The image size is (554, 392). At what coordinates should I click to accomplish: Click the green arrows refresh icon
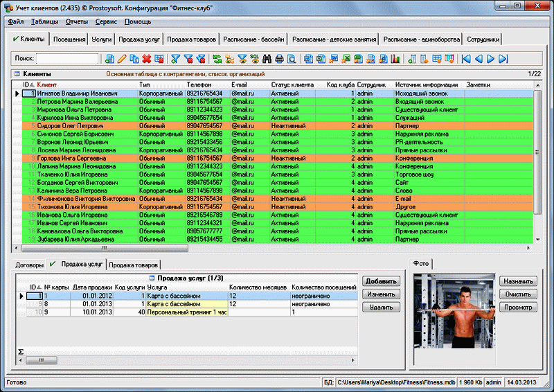(x=217, y=60)
